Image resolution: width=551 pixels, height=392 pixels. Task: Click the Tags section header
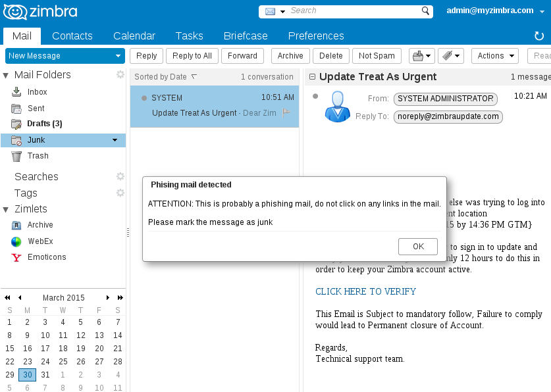(26, 193)
